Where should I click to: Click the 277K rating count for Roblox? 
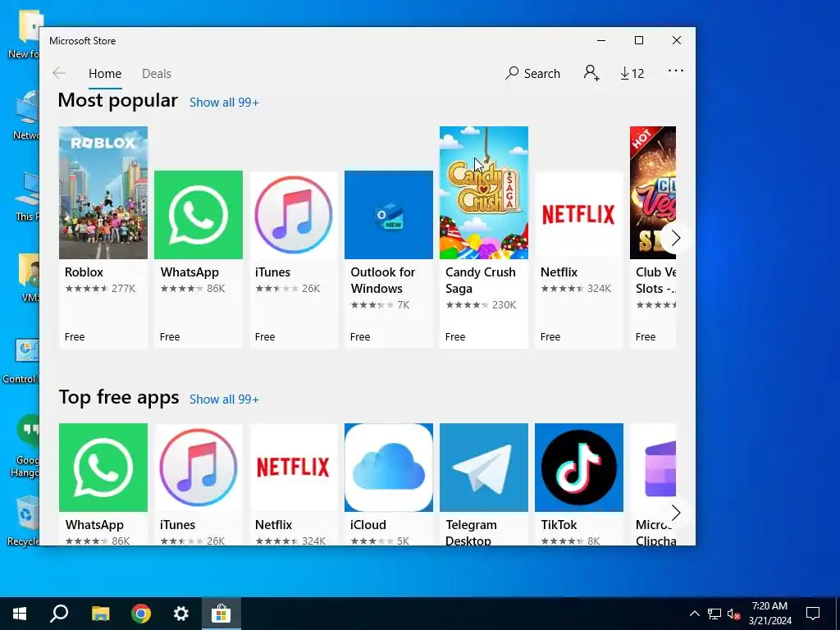(123, 289)
